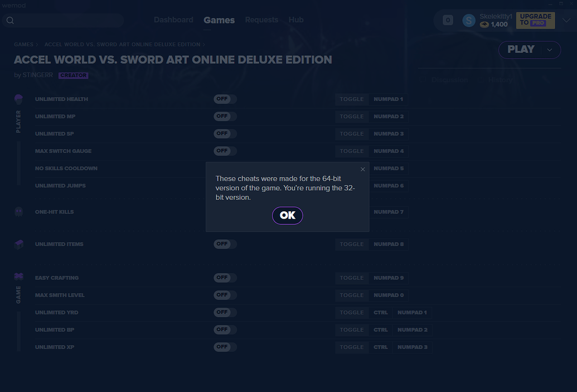Click chevron after GAMES breadcrumb
577x392 pixels.
37,45
